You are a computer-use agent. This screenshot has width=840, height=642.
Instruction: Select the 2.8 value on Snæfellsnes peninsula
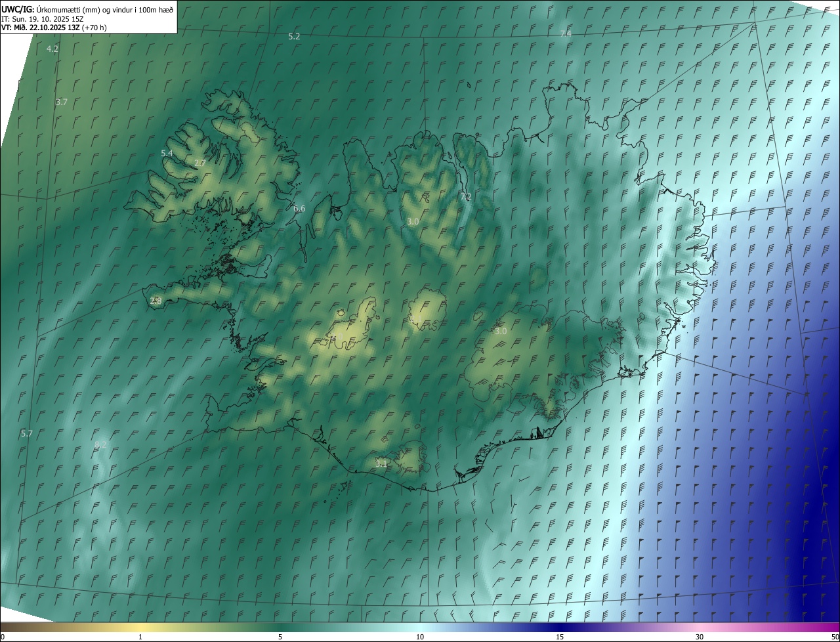(156, 301)
